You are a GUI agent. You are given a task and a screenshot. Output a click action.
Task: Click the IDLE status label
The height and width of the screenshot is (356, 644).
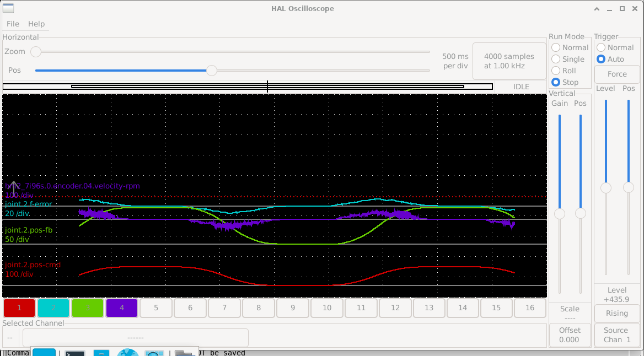click(521, 87)
